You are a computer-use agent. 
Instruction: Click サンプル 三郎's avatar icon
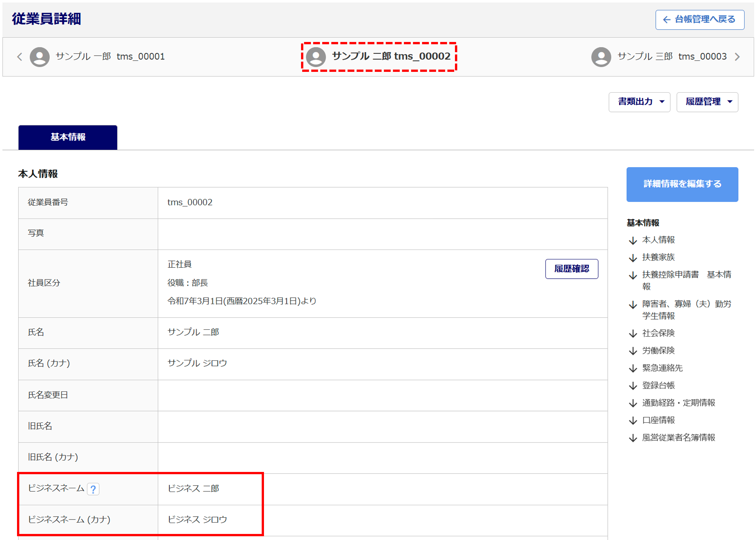pyautogui.click(x=601, y=57)
